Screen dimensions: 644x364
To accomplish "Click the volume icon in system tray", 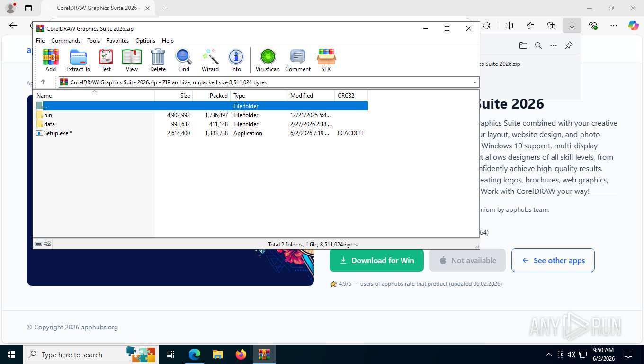I will [x=572, y=355].
